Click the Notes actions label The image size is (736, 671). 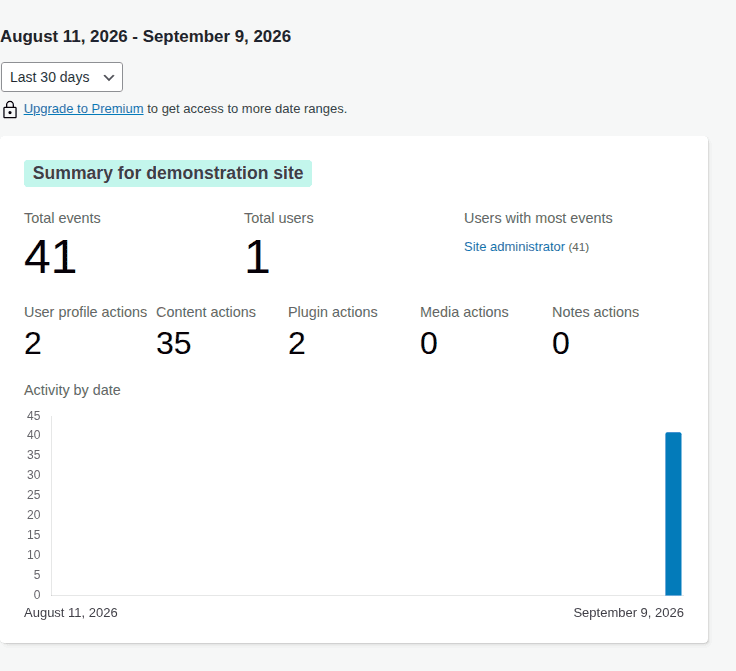coord(596,312)
